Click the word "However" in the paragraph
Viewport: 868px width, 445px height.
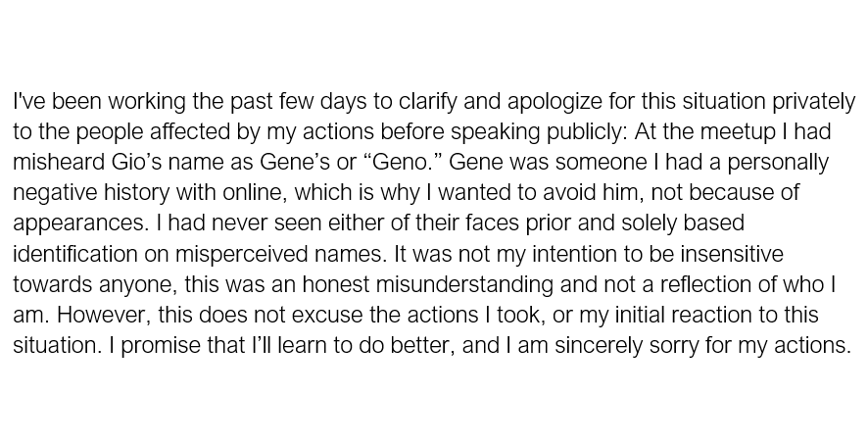pos(96,315)
